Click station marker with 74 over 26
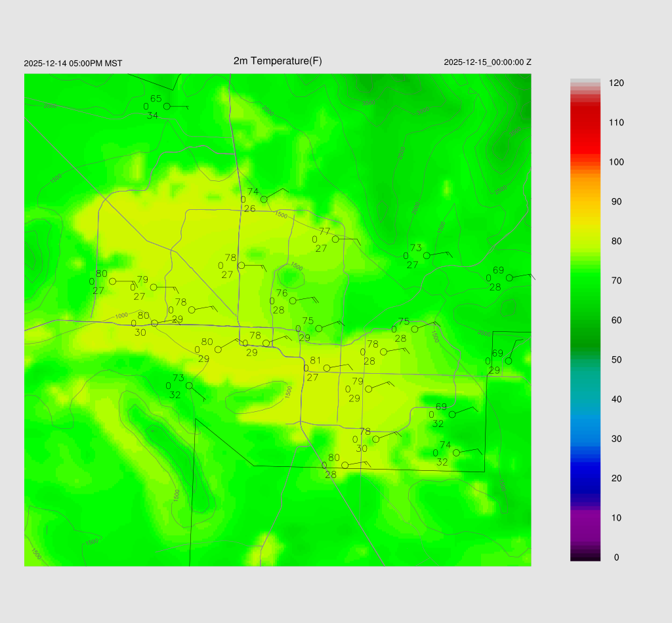This screenshot has width=672, height=623. click(x=264, y=199)
